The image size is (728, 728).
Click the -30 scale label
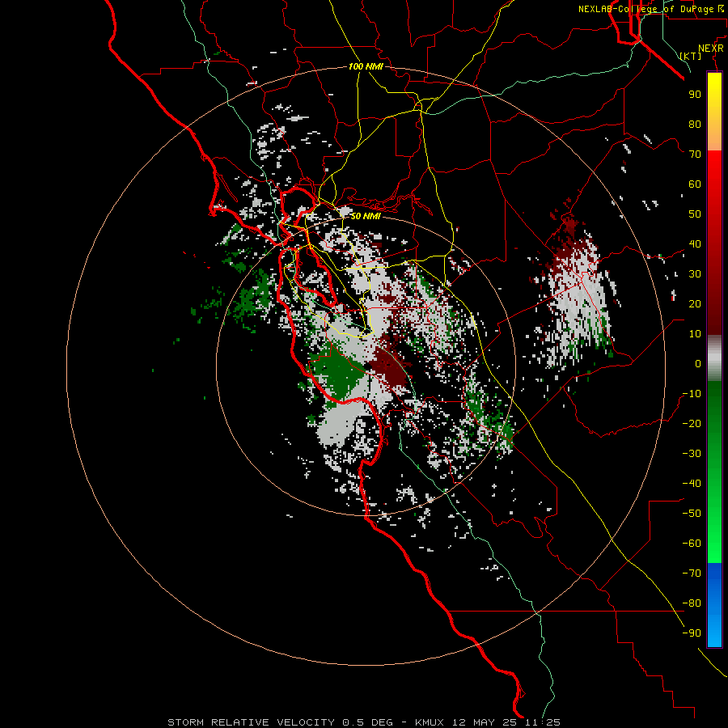[692, 454]
